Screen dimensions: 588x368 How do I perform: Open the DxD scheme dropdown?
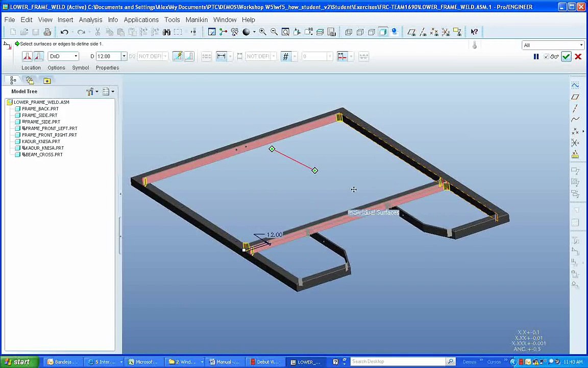point(63,56)
